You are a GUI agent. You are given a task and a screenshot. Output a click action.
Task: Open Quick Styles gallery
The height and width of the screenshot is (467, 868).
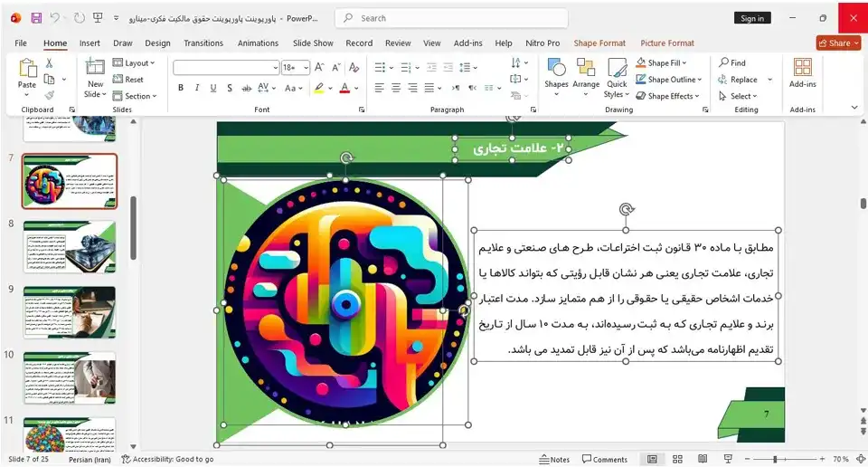pos(617,78)
